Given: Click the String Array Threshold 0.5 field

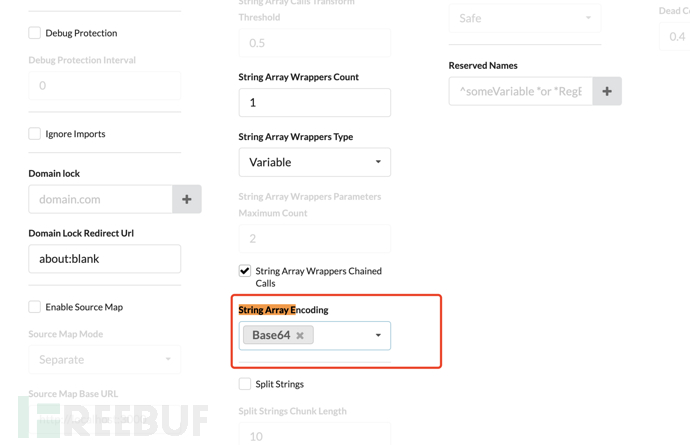Looking at the screenshot, I should [314, 43].
